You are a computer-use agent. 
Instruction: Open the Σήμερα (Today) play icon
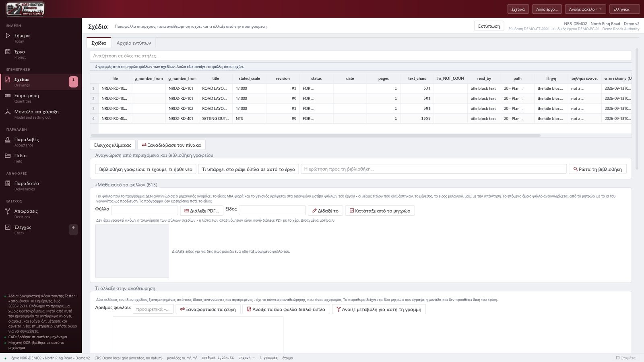click(8, 35)
